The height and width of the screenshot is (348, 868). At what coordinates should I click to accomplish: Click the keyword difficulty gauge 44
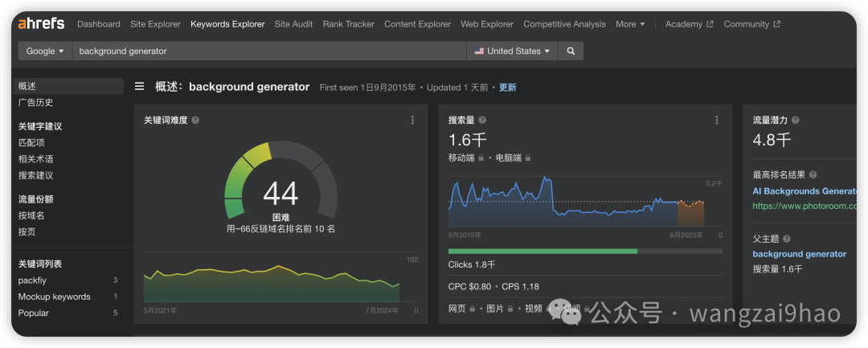(280, 182)
